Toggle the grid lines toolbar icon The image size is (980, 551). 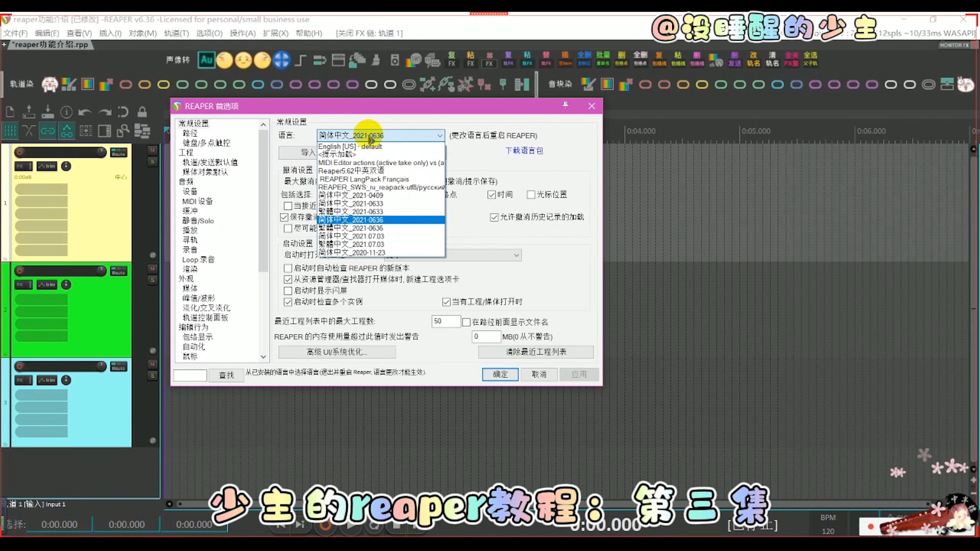click(x=10, y=131)
